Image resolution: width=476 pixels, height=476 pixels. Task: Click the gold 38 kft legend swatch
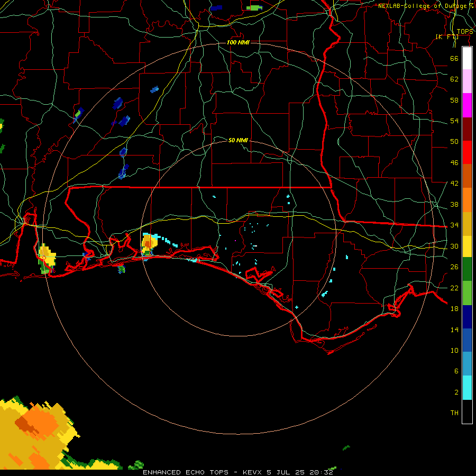(467, 224)
